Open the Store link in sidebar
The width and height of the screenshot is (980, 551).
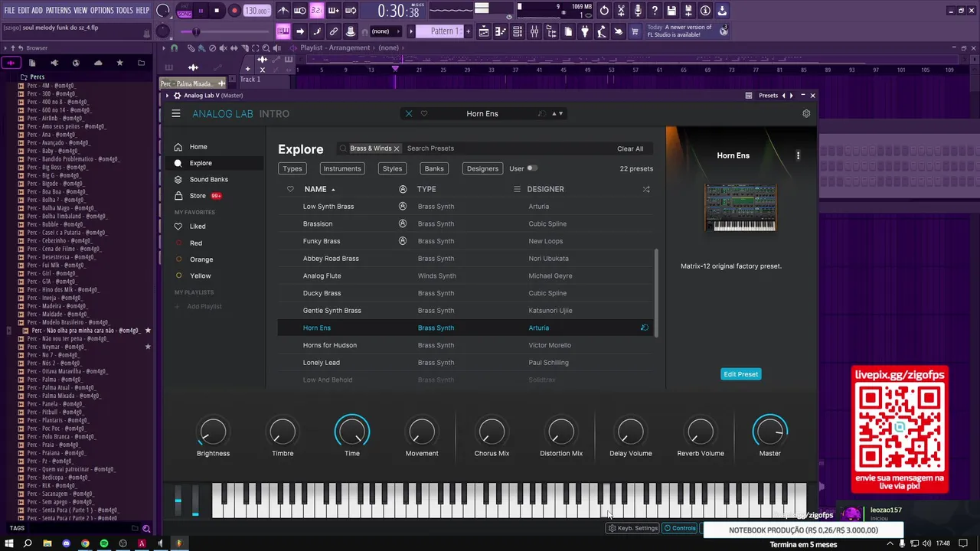(x=198, y=196)
